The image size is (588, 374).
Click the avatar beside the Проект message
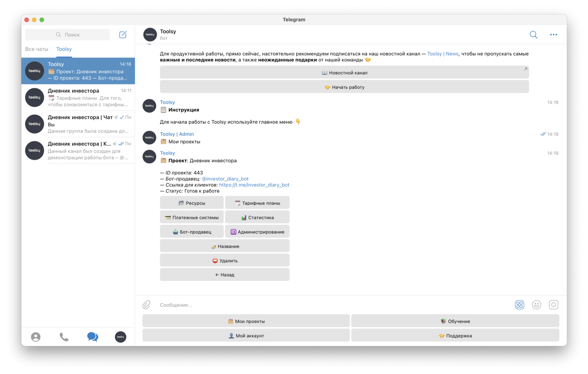click(149, 156)
